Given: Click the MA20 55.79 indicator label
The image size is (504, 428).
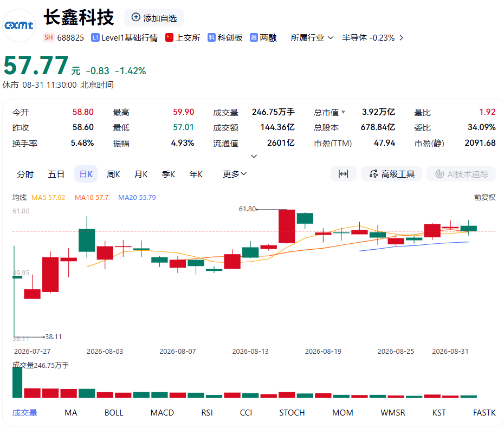Looking at the screenshot, I should [x=137, y=198].
